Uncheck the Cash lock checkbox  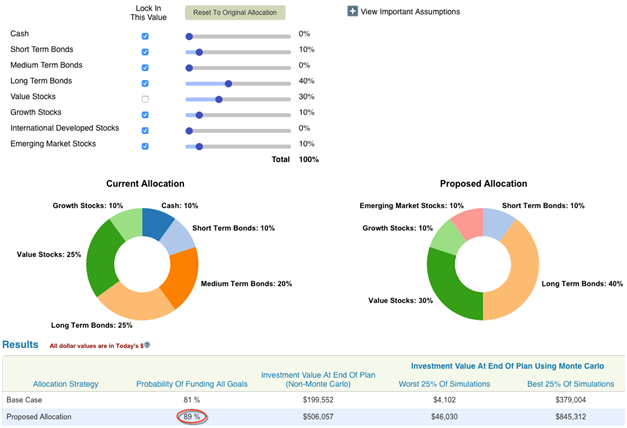[145, 35]
